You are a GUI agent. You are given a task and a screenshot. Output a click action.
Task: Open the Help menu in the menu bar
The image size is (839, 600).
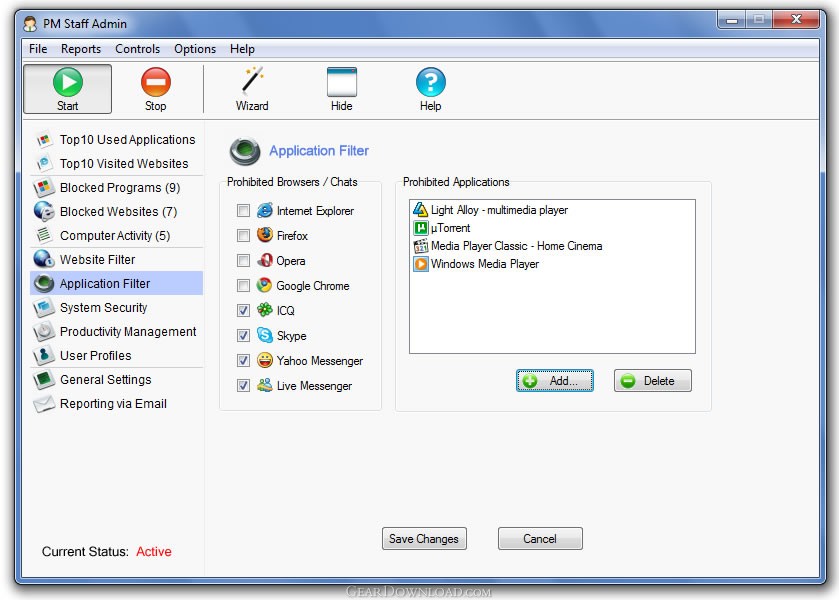point(242,49)
